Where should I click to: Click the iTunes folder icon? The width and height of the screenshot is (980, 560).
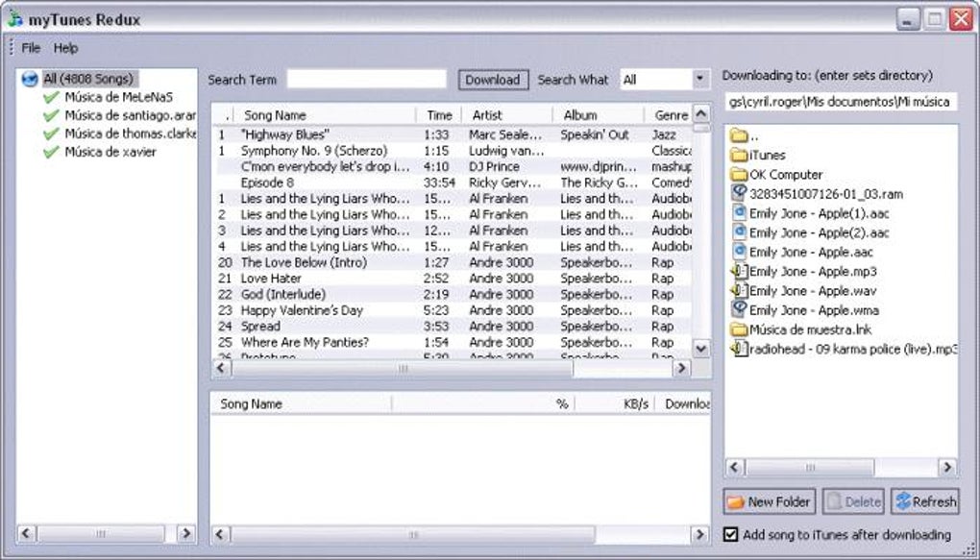click(740, 155)
